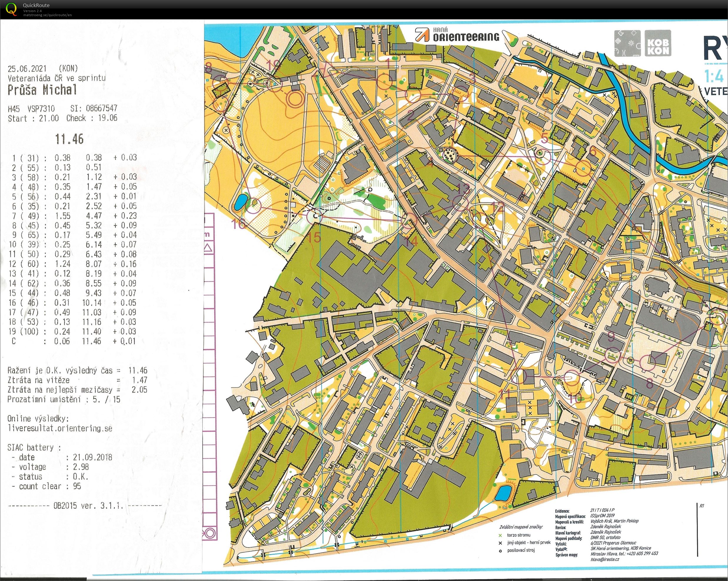
Task: Click the 'Ražení je O.K. výsledný čas' line
Action: [77, 370]
